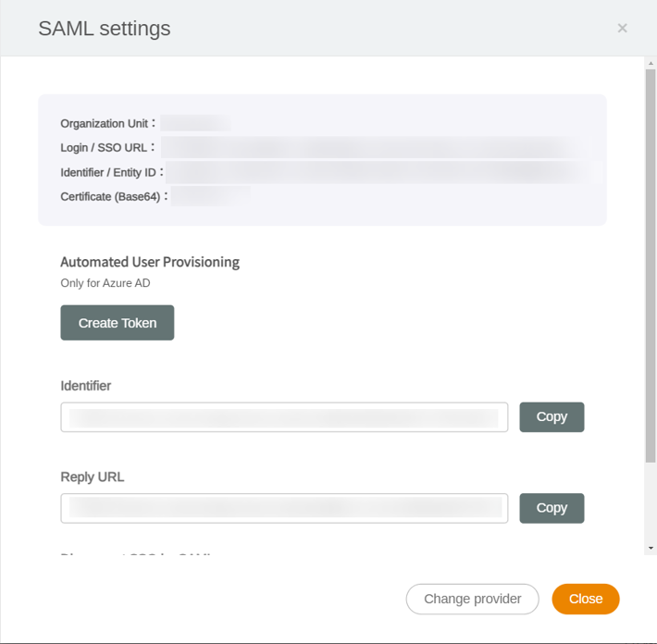Select the Certificate (Base64) value

[x=211, y=196]
